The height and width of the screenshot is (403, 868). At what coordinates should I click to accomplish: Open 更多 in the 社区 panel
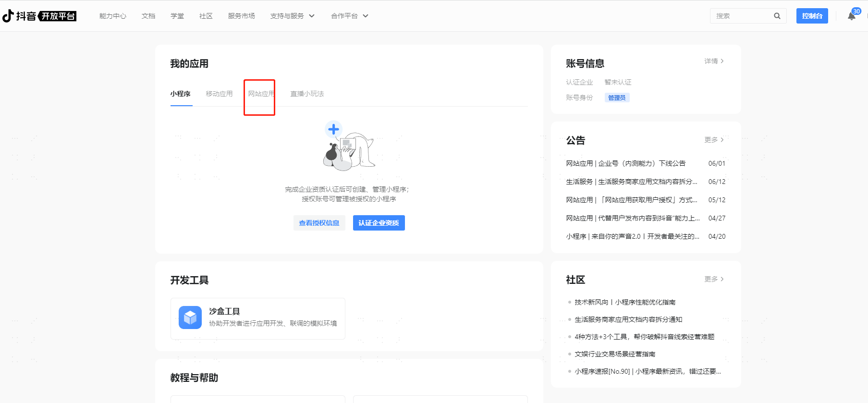pyautogui.click(x=714, y=279)
